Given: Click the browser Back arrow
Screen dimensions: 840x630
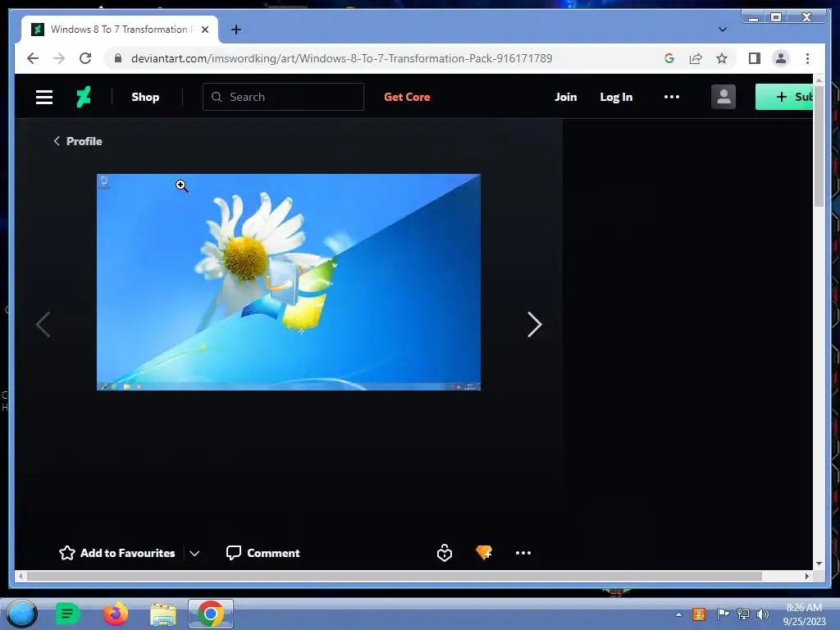Looking at the screenshot, I should tap(33, 58).
